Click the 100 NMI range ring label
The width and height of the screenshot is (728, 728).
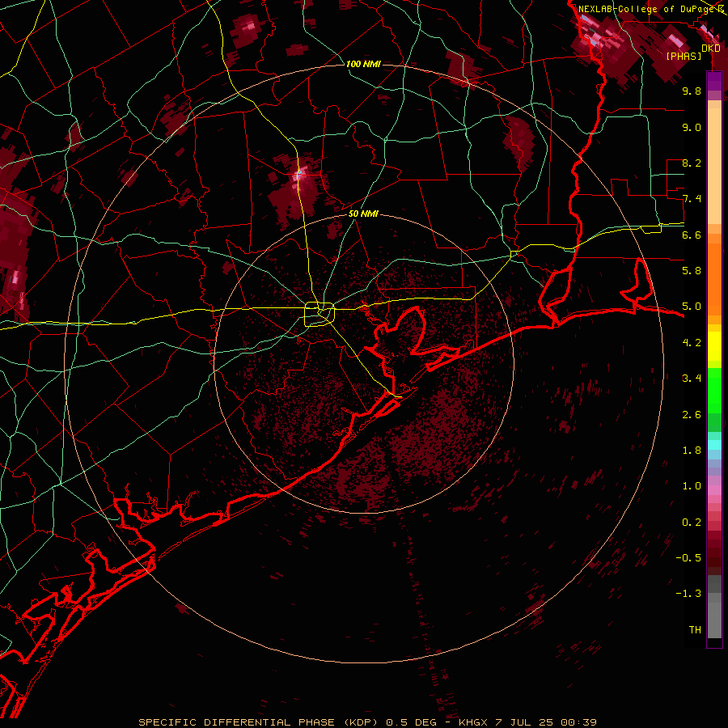coord(363,64)
